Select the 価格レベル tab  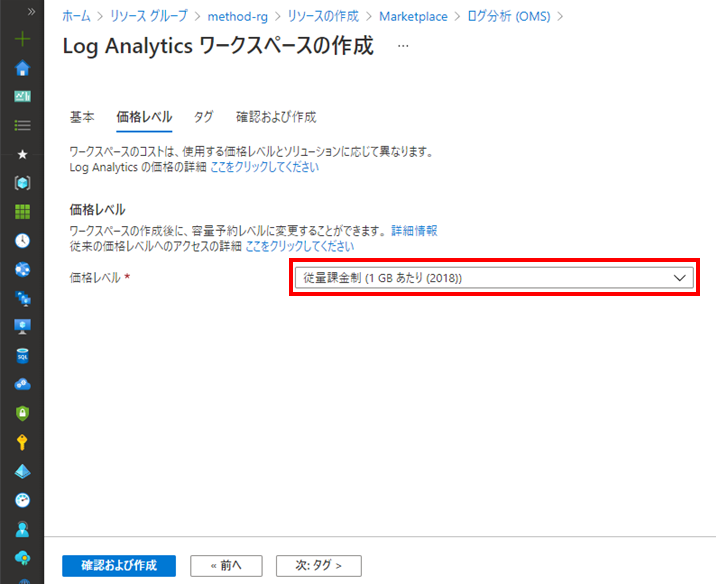(x=144, y=117)
